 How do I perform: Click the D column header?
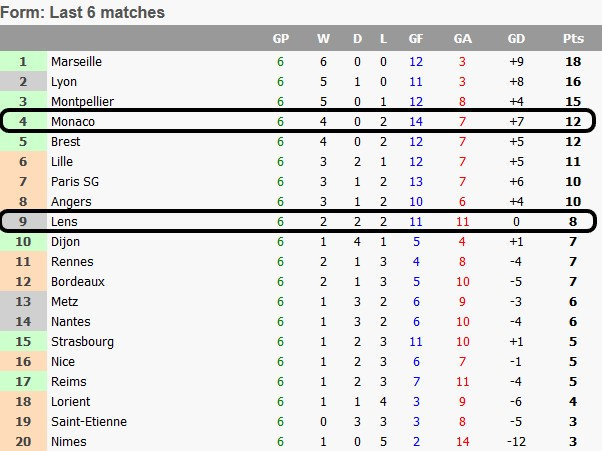[x=359, y=39]
